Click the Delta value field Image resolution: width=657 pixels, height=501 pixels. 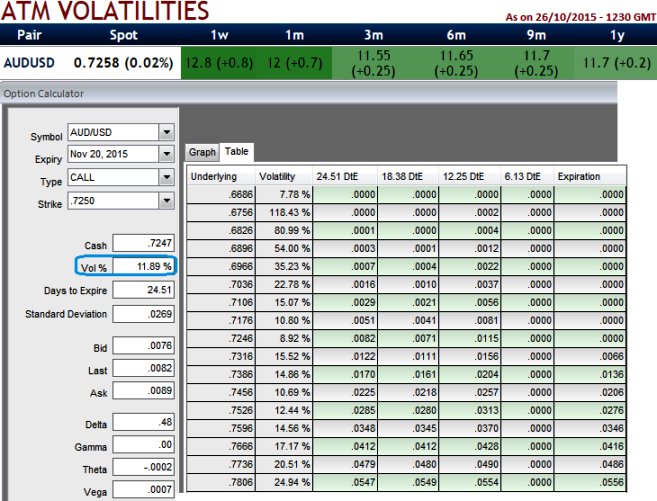143,423
